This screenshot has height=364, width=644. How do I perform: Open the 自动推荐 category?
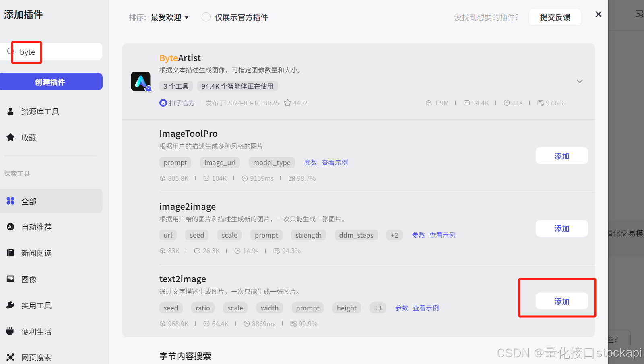51,227
